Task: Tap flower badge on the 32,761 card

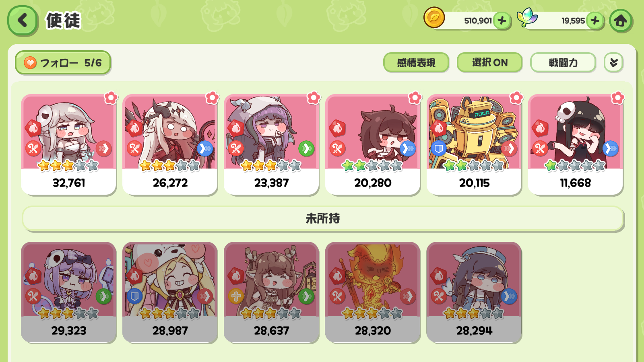Action: point(111,98)
